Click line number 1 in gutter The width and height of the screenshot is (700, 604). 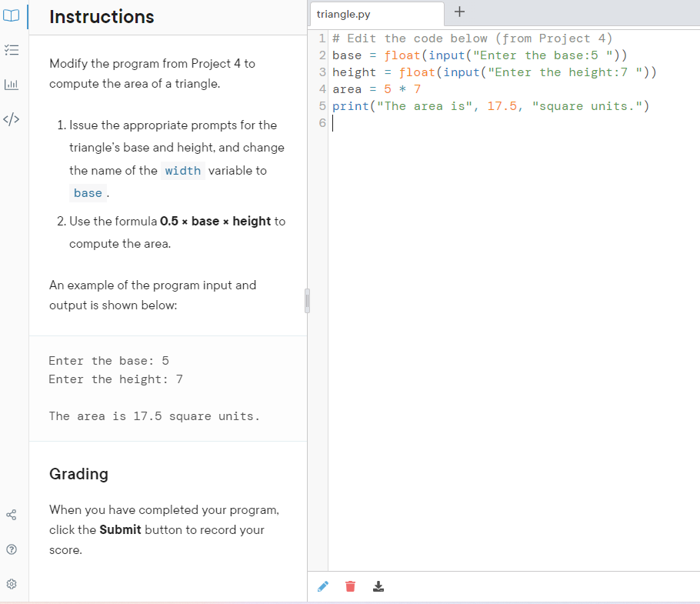click(322, 38)
